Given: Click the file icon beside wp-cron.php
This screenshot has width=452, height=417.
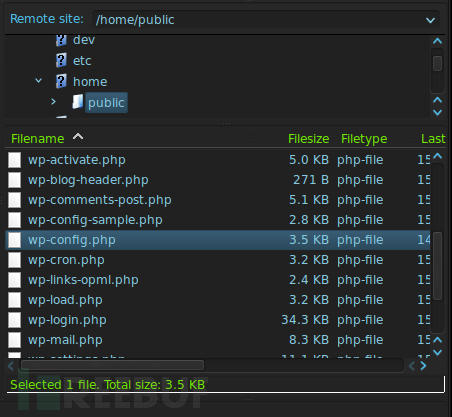Looking at the screenshot, I should [15, 260].
